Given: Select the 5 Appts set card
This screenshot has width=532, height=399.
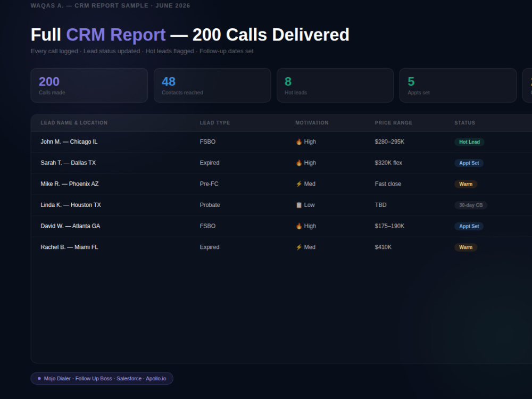Looking at the screenshot, I should (x=458, y=85).
